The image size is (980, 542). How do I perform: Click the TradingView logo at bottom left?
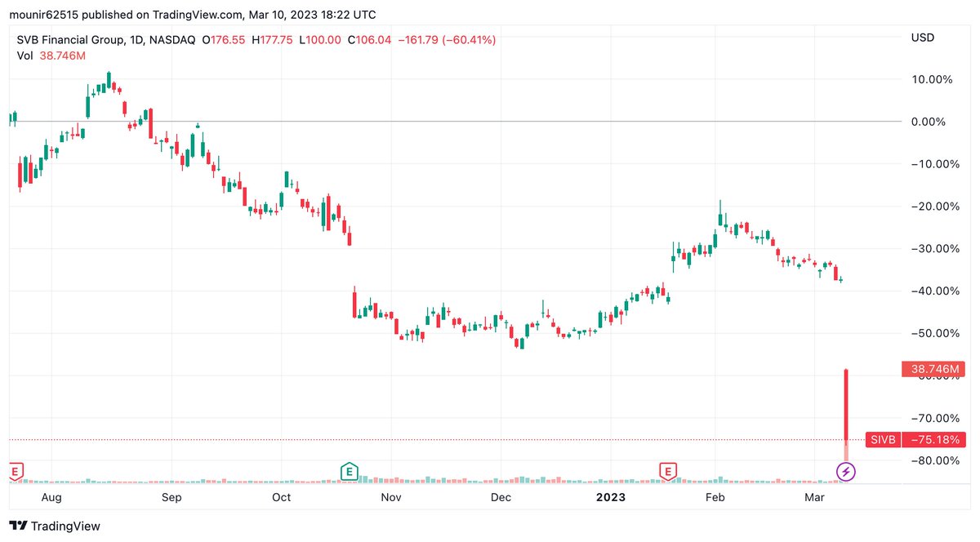pyautogui.click(x=55, y=526)
